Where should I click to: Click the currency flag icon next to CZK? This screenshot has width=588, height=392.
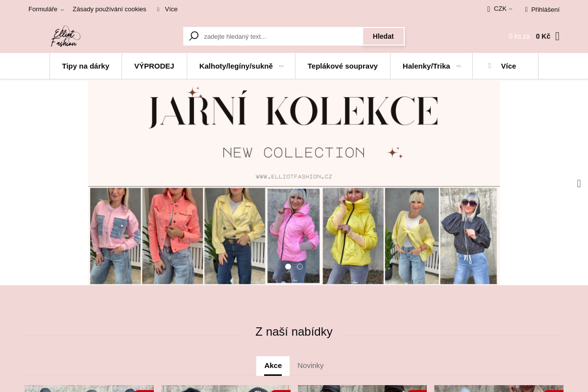(x=489, y=9)
